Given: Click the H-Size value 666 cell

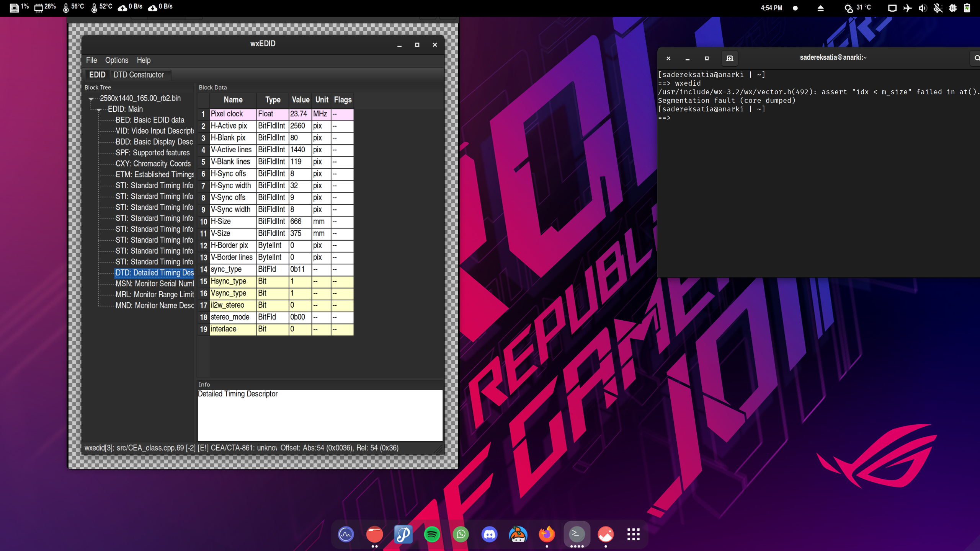Looking at the screenshot, I should click(x=300, y=222).
